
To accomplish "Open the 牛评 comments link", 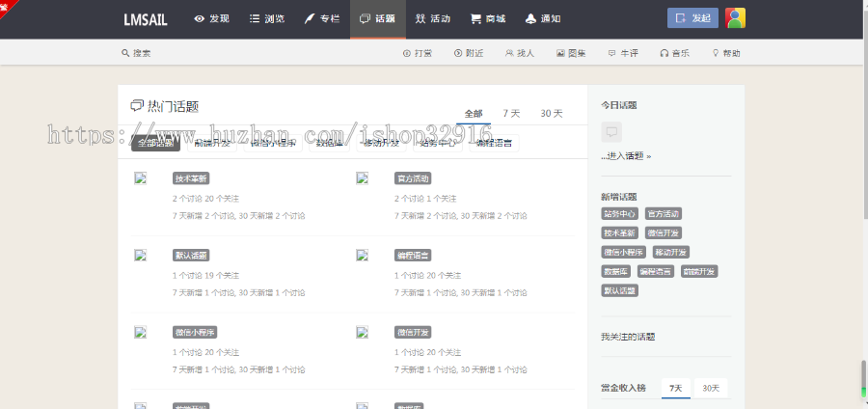I will pyautogui.click(x=623, y=53).
